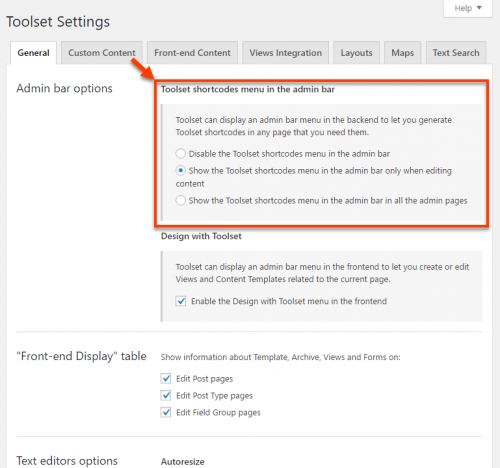Screen dimensions: 500x468
Task: Select show shortcodes menu only when editing content
Action: 181,171
